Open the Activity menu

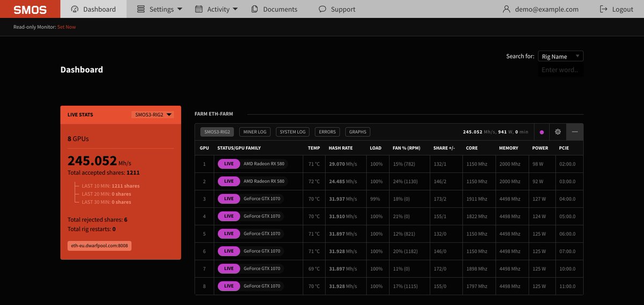(x=216, y=9)
